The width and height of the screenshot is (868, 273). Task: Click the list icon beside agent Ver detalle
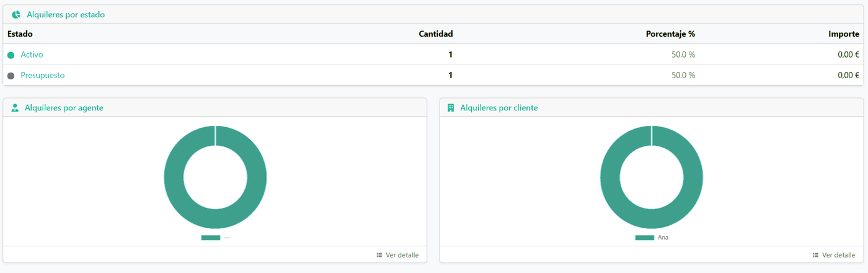pos(379,255)
